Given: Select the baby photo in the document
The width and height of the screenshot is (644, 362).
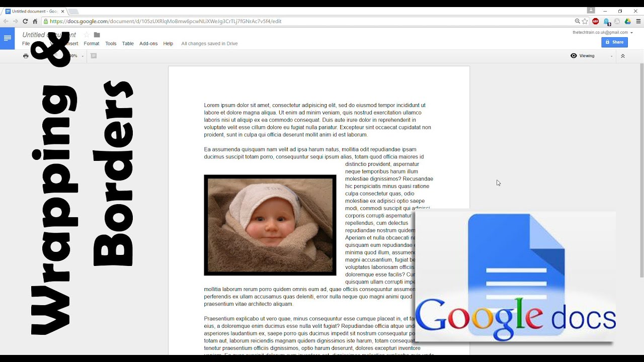Looking at the screenshot, I should coord(270,225).
